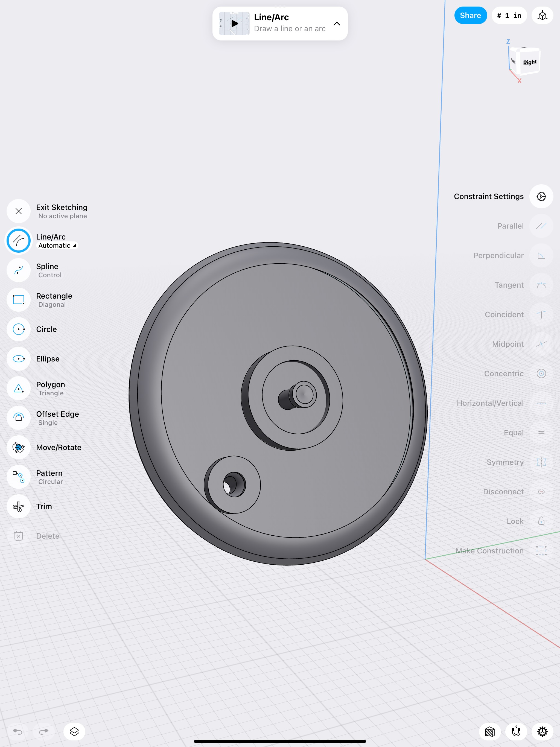Open Constraint Settings
This screenshot has height=747, width=560.
coord(541,197)
